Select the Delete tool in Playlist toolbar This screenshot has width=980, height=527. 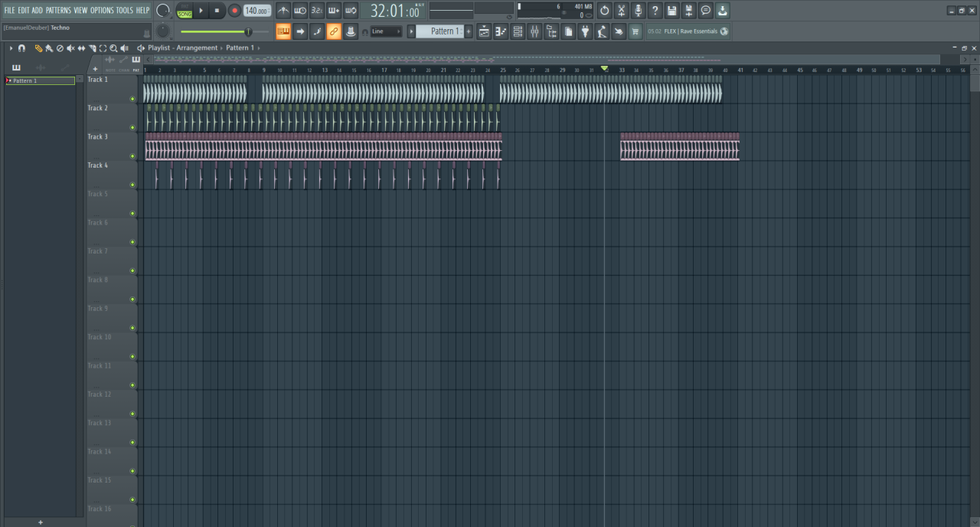60,48
